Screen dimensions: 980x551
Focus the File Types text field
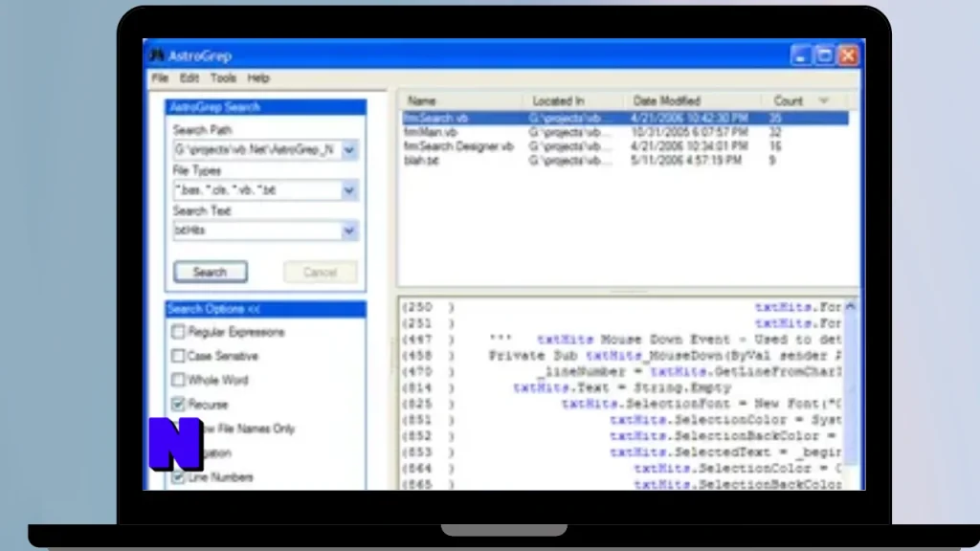(256, 190)
